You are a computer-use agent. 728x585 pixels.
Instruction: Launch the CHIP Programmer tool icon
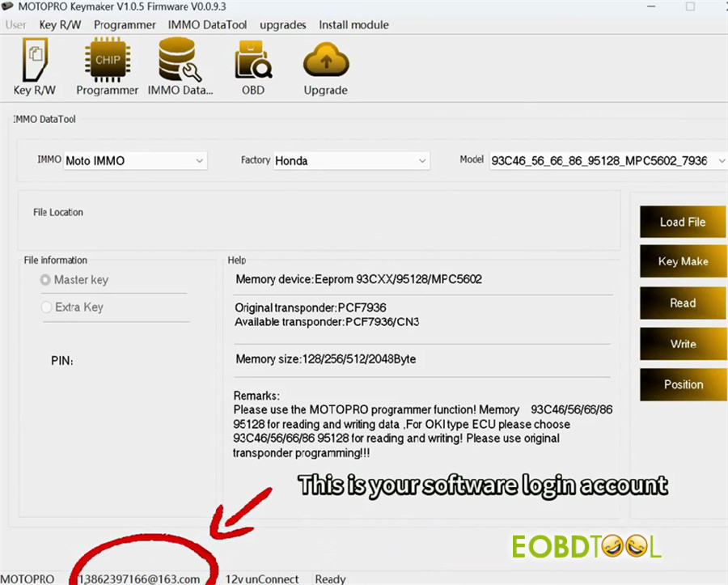pyautogui.click(x=108, y=67)
